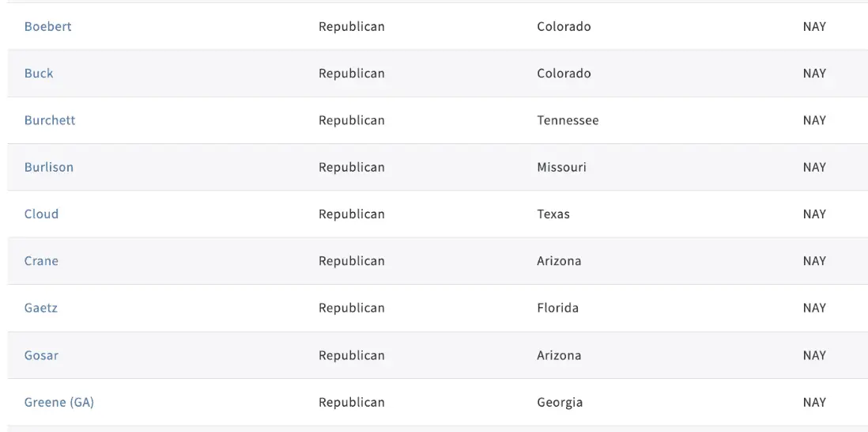Follow the Gaetz name link

click(x=41, y=308)
